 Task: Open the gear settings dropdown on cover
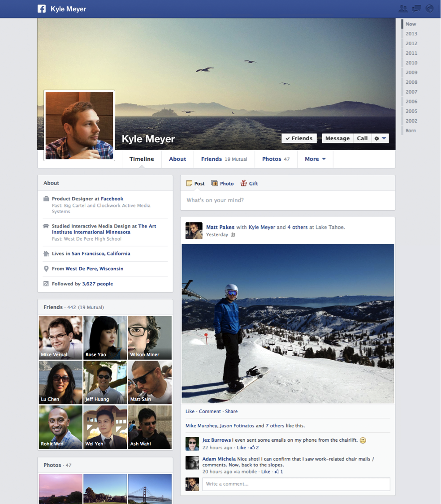(x=380, y=138)
